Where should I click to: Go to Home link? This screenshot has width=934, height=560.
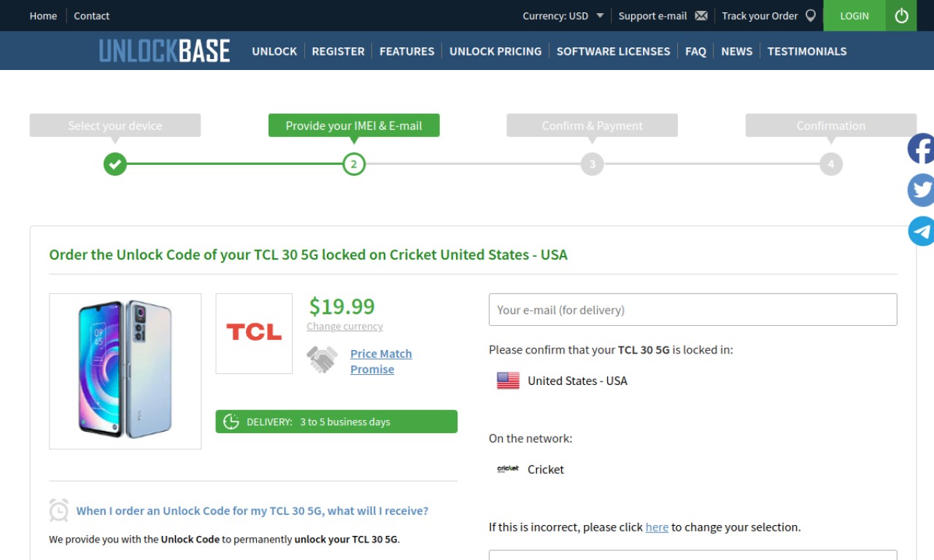tap(43, 15)
